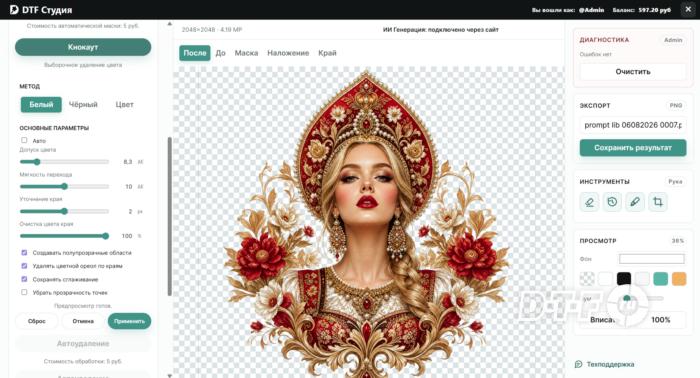
Task: Adjust the Уточнение края slider
Action: (64, 211)
